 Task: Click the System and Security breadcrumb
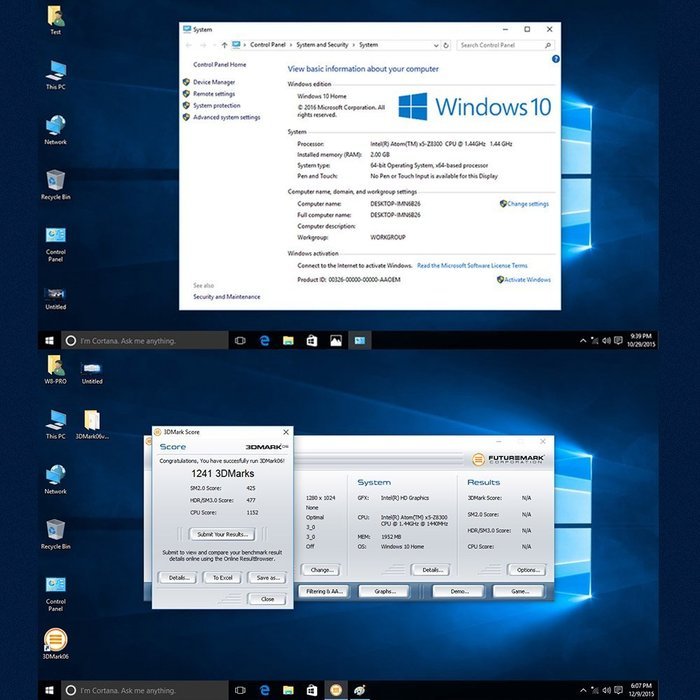322,45
